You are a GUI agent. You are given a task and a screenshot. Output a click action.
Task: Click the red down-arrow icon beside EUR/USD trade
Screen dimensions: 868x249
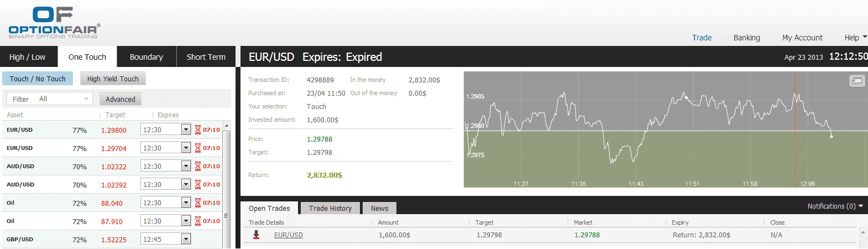[x=256, y=235]
